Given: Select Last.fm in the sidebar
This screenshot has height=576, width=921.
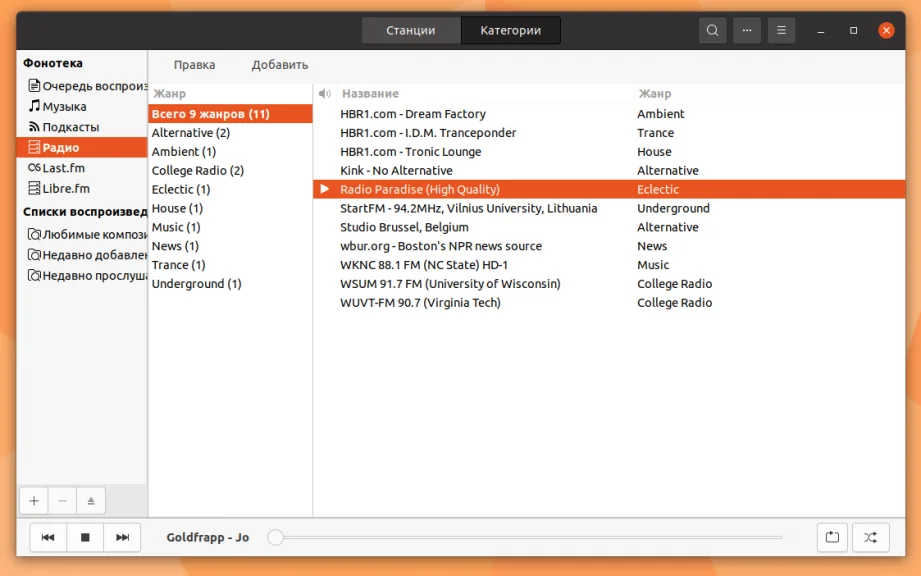Looking at the screenshot, I should (63, 168).
